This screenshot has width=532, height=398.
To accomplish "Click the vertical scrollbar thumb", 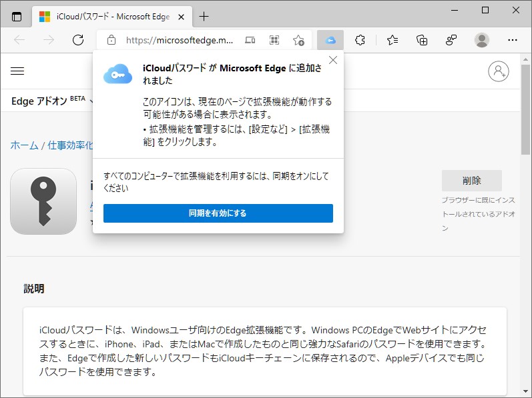I will click(x=525, y=109).
